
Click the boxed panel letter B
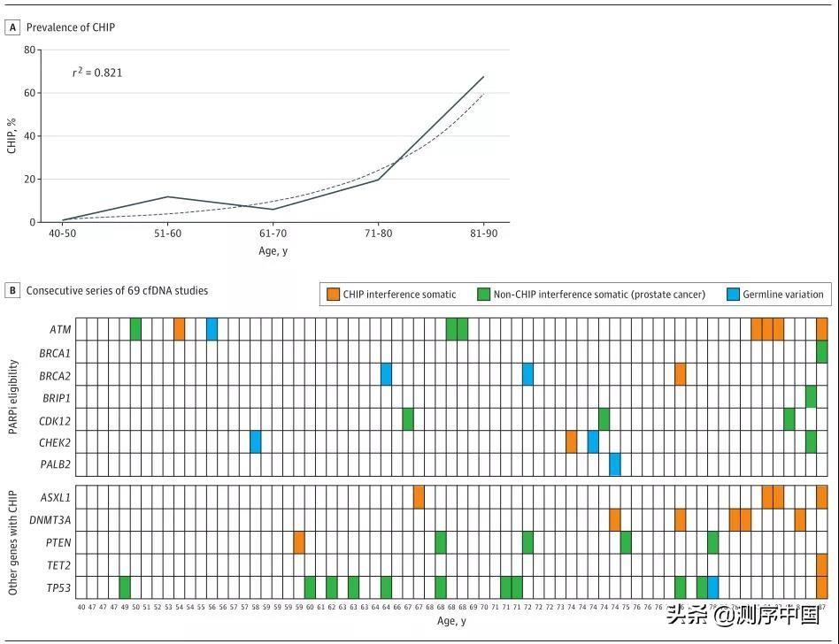coord(12,290)
